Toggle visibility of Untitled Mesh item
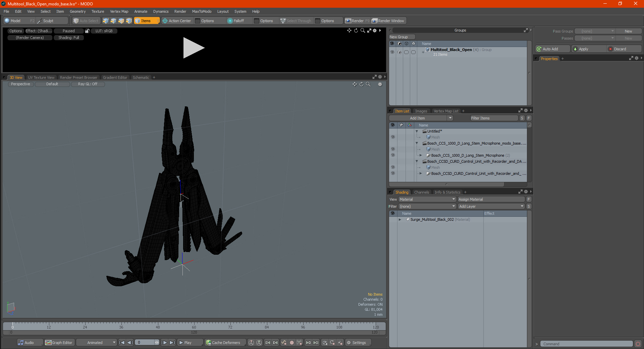 tap(393, 137)
